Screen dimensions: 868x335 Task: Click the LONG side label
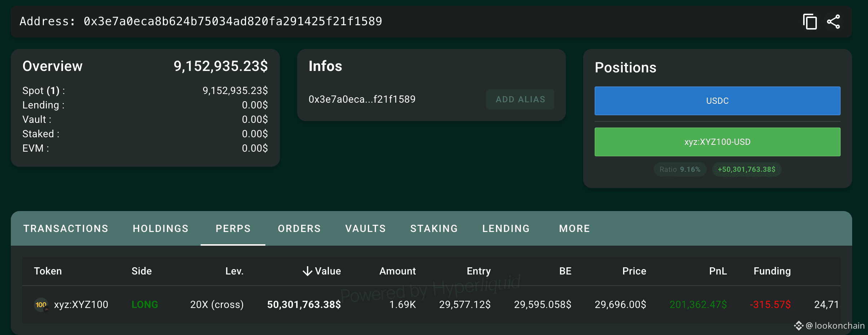point(145,305)
